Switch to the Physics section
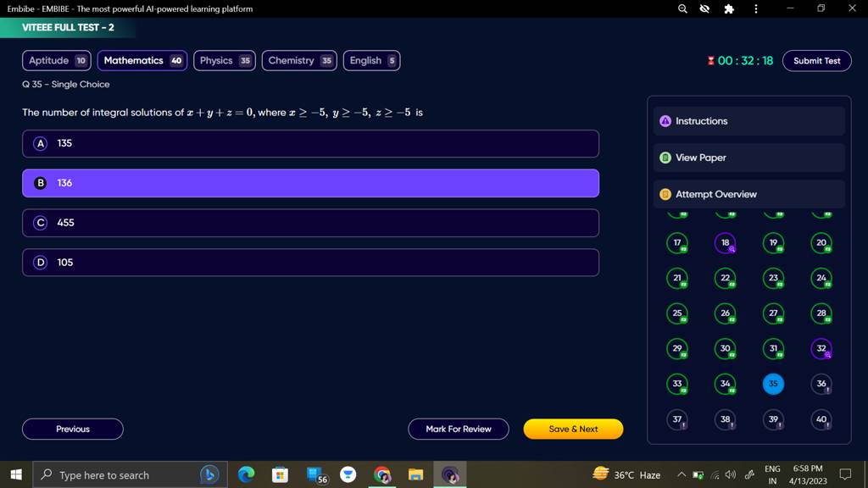Viewport: 868px width, 488px height. 224,60
